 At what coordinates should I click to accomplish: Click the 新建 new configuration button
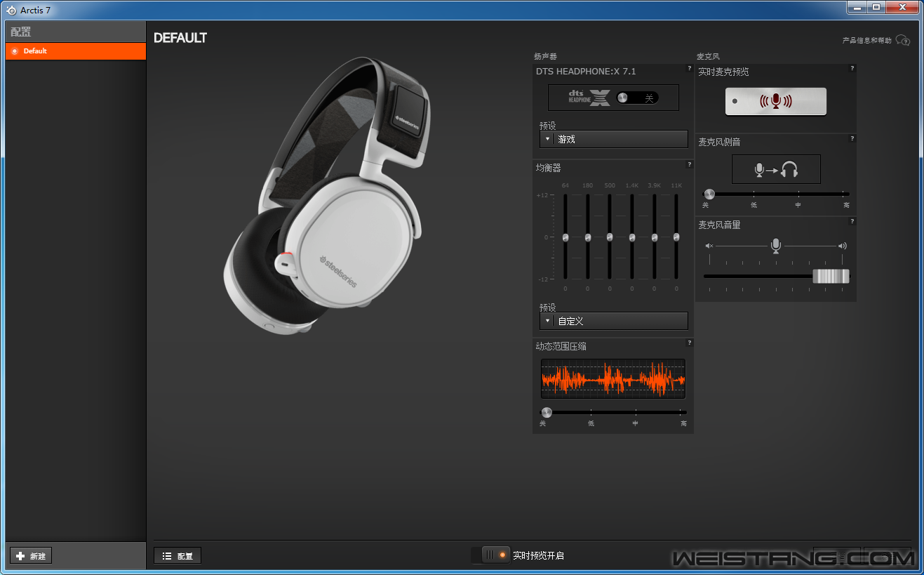[31, 555]
